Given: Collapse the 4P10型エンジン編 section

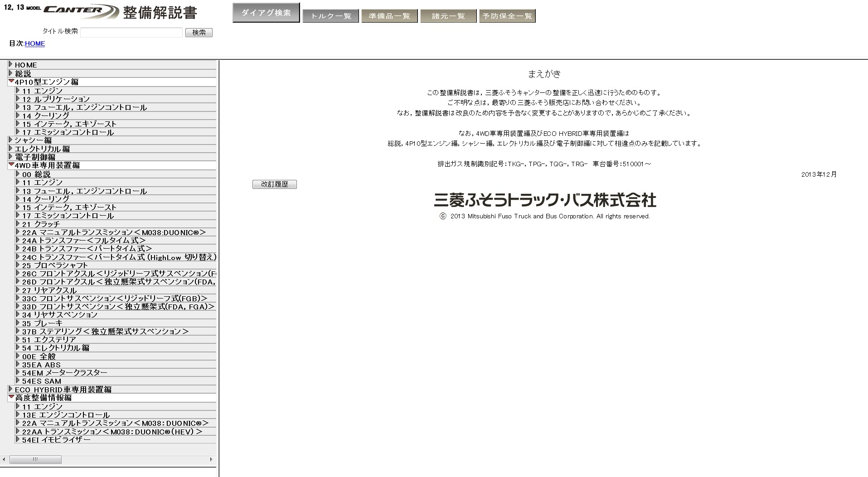Looking at the screenshot, I should coord(11,82).
